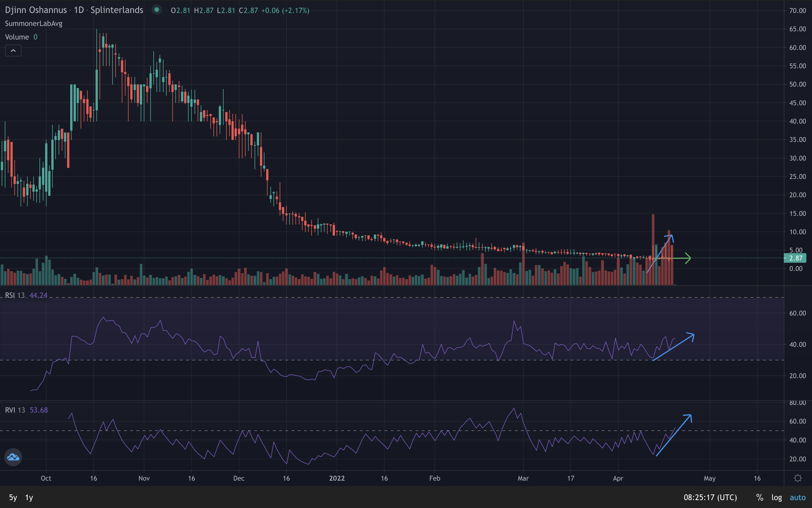The image size is (812, 508).
Task: Select the RVI 13 indicator label
Action: pos(15,410)
